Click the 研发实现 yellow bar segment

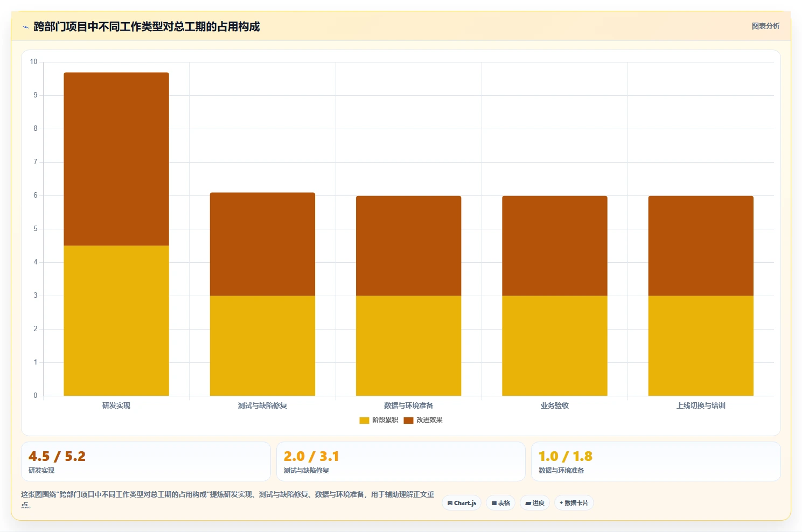[x=116, y=320]
